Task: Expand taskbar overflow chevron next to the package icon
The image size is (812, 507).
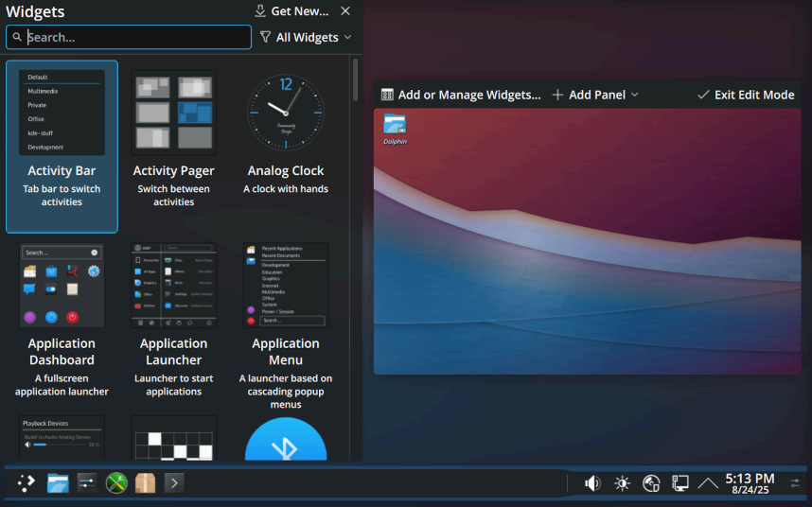Action: pos(174,483)
